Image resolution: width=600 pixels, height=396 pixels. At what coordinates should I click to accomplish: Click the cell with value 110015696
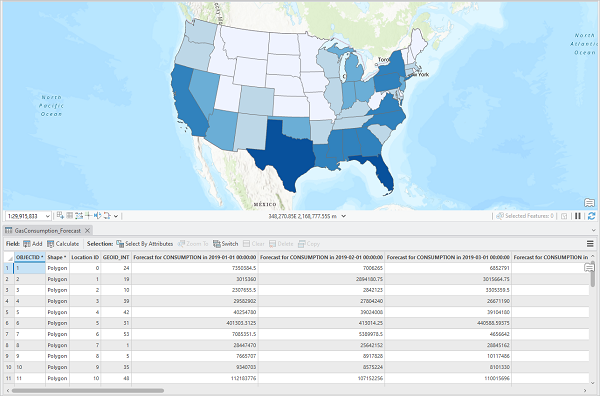click(x=448, y=378)
